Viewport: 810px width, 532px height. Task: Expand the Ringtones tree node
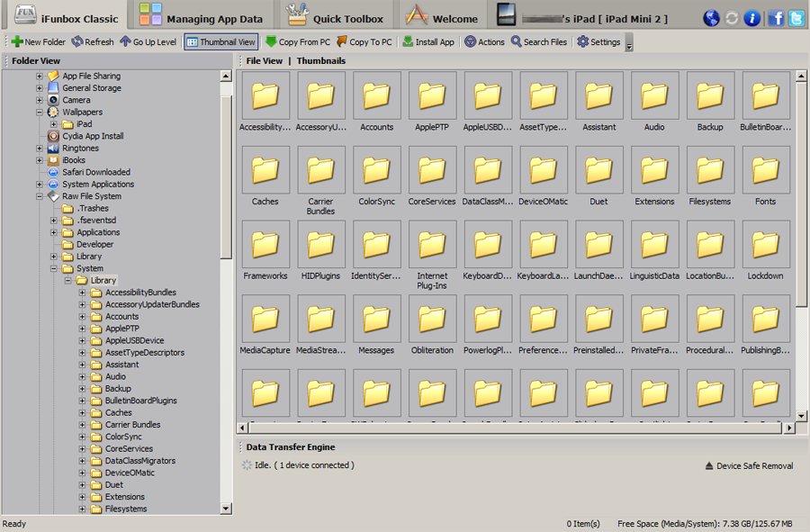tap(40, 149)
